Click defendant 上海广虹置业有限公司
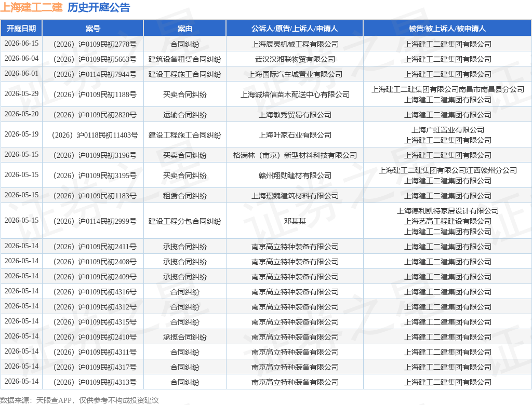This screenshot has width=532, height=405. (x=447, y=130)
